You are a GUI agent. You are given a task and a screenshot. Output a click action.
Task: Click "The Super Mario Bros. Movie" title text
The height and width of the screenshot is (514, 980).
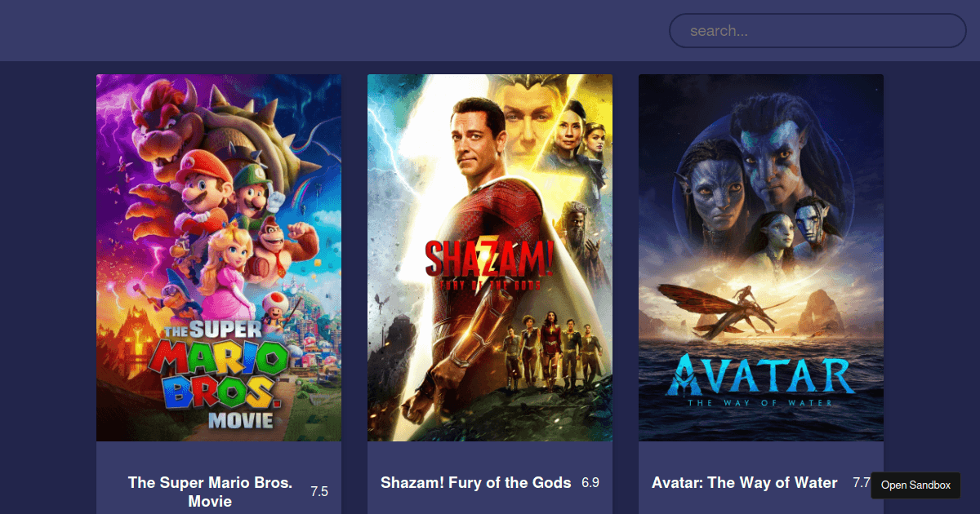click(210, 492)
